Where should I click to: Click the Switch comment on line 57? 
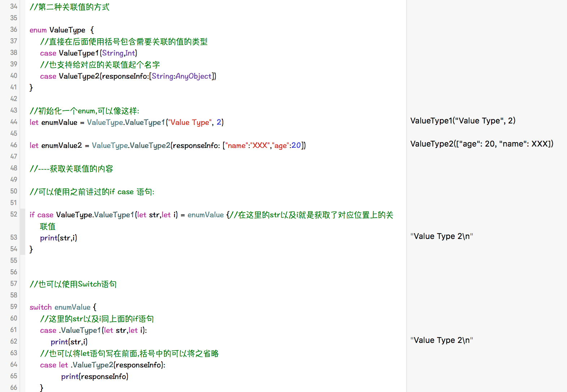click(x=73, y=284)
